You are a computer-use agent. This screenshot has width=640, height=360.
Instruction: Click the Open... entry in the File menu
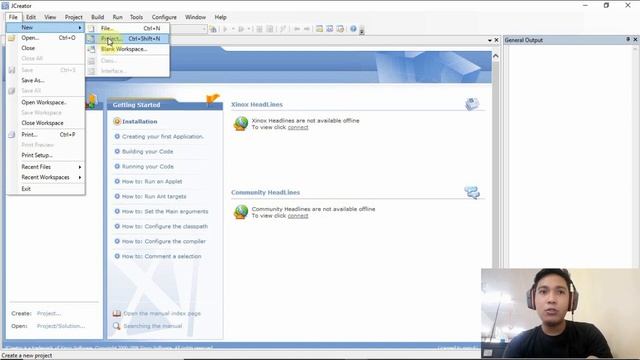click(x=46, y=38)
